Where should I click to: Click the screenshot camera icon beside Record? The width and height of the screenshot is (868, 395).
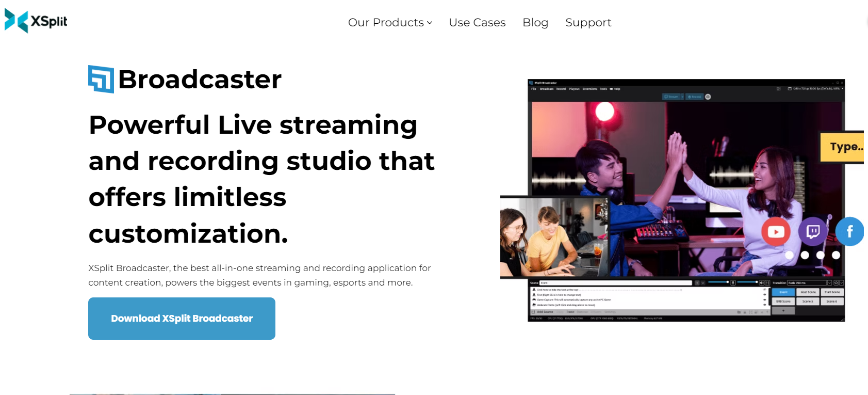coord(708,97)
